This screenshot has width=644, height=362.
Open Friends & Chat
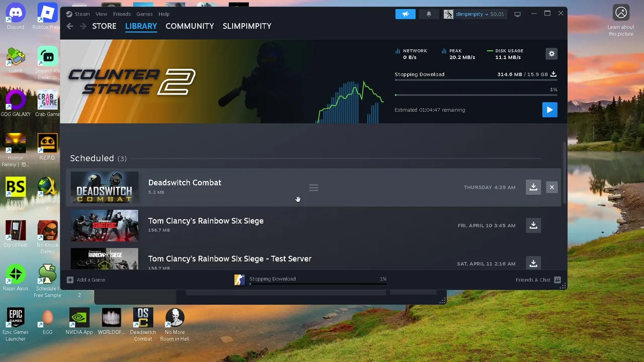tap(538, 280)
